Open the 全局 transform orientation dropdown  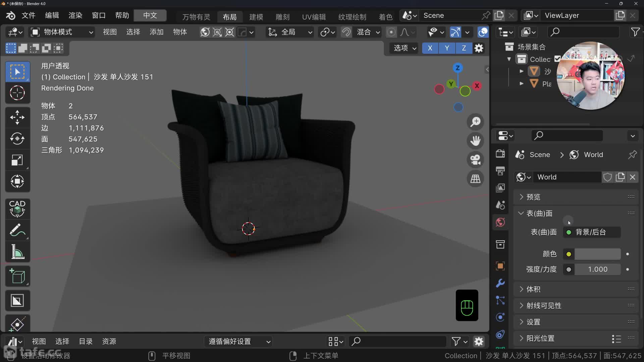(289, 32)
